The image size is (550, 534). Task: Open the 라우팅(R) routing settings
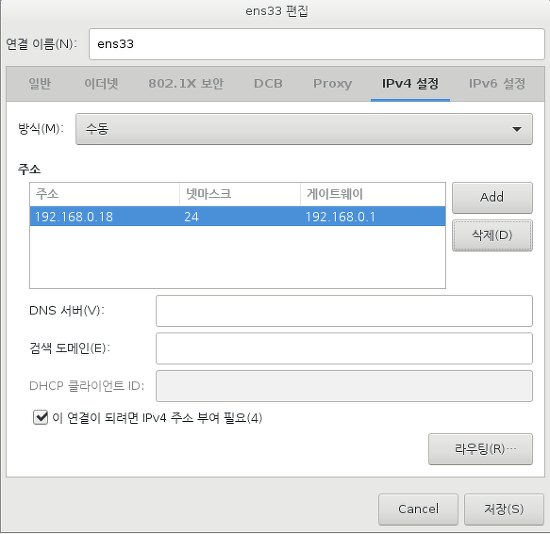click(x=480, y=449)
